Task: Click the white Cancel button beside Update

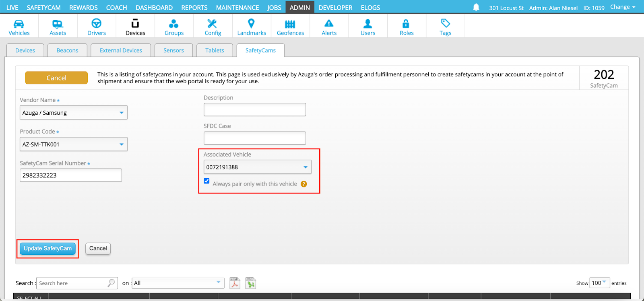Action: [x=98, y=248]
